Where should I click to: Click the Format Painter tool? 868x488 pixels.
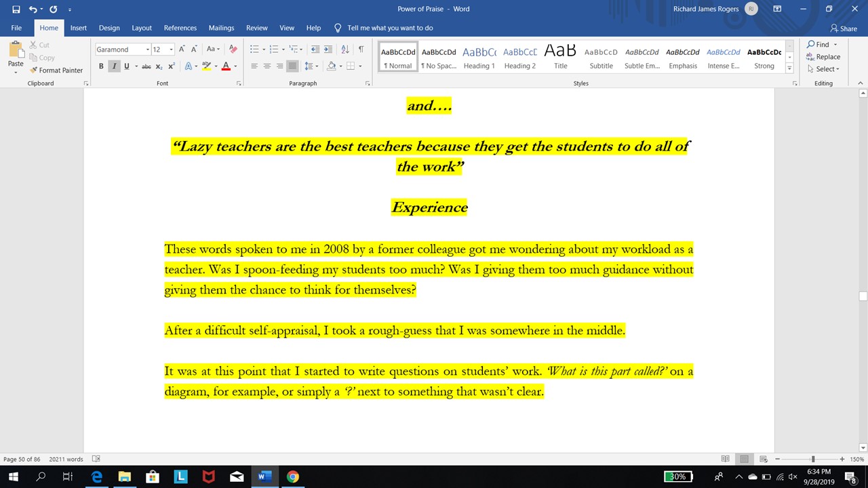pyautogui.click(x=56, y=70)
